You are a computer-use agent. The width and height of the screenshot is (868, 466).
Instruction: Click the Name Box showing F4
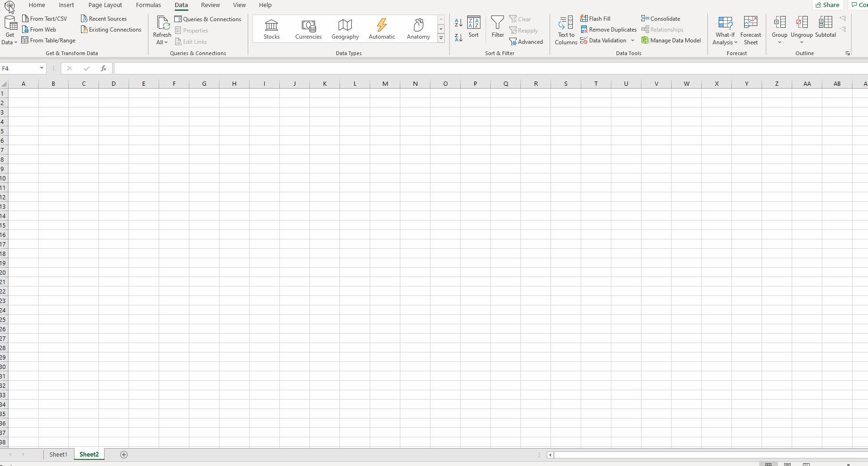(19, 68)
